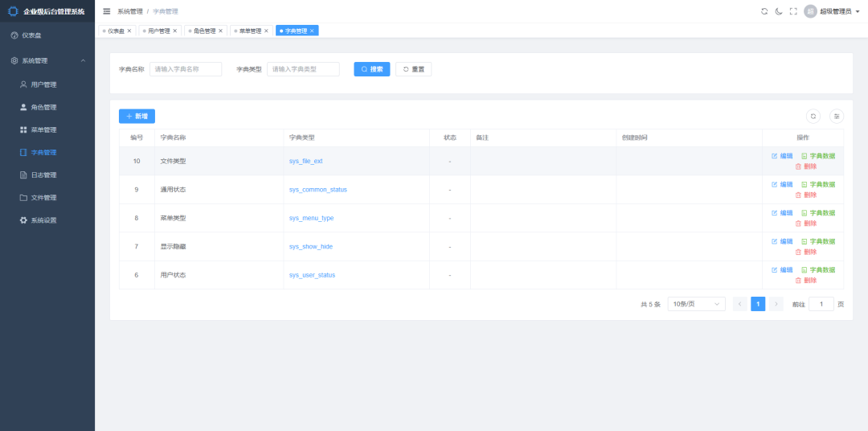Close the 角色管理 tab
868x431 pixels.
[220, 31]
